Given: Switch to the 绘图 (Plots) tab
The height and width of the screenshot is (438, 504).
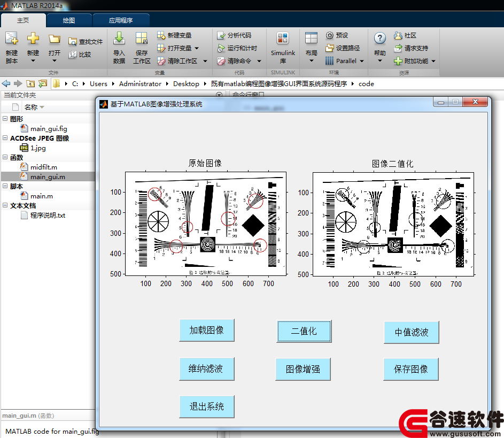Looking at the screenshot, I should click(x=69, y=20).
